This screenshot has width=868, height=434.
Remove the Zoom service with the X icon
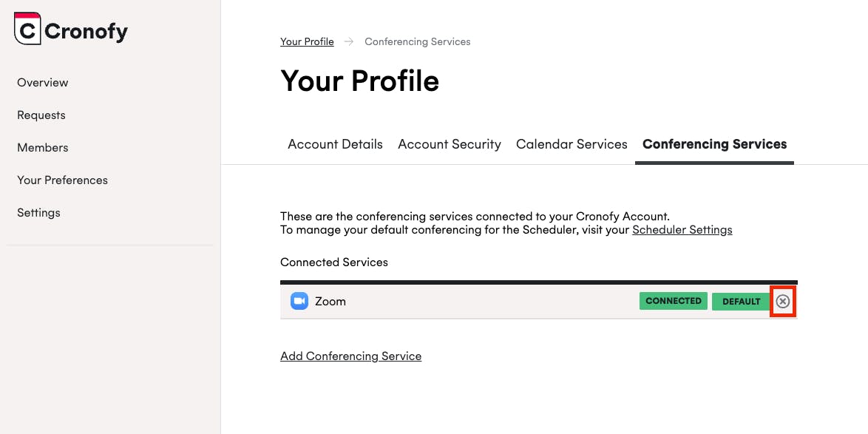click(783, 302)
